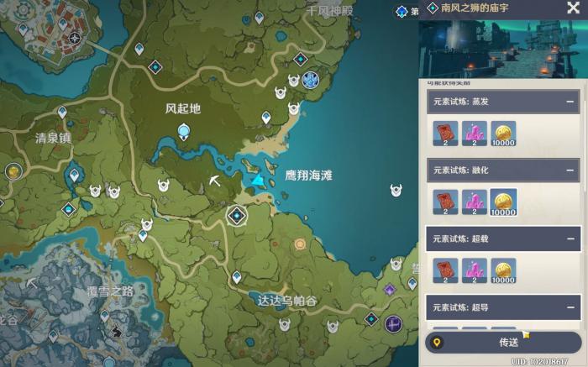The width and height of the screenshot is (588, 367).
Task: Click the purple round ley line icon
Action: pos(393,324)
